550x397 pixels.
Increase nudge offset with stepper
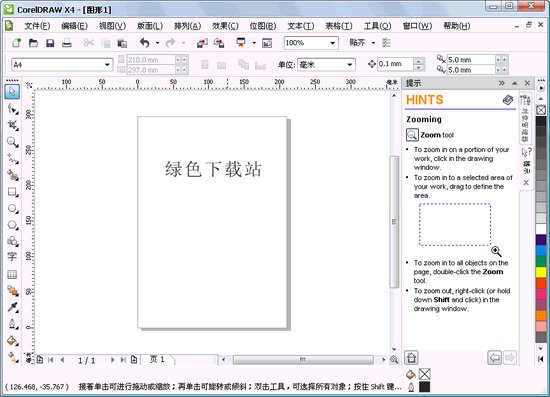click(418, 61)
